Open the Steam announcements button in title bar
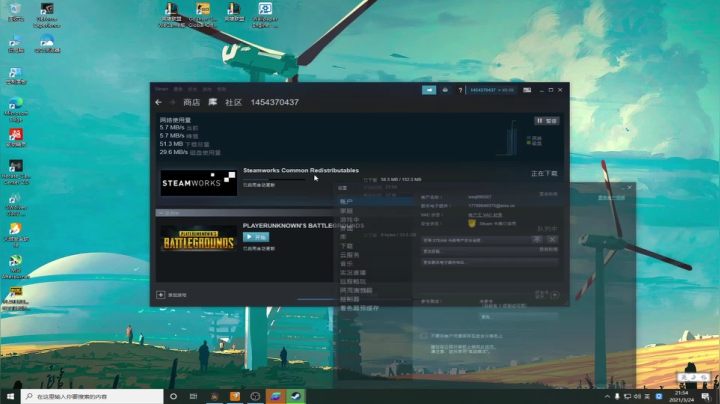 [429, 90]
